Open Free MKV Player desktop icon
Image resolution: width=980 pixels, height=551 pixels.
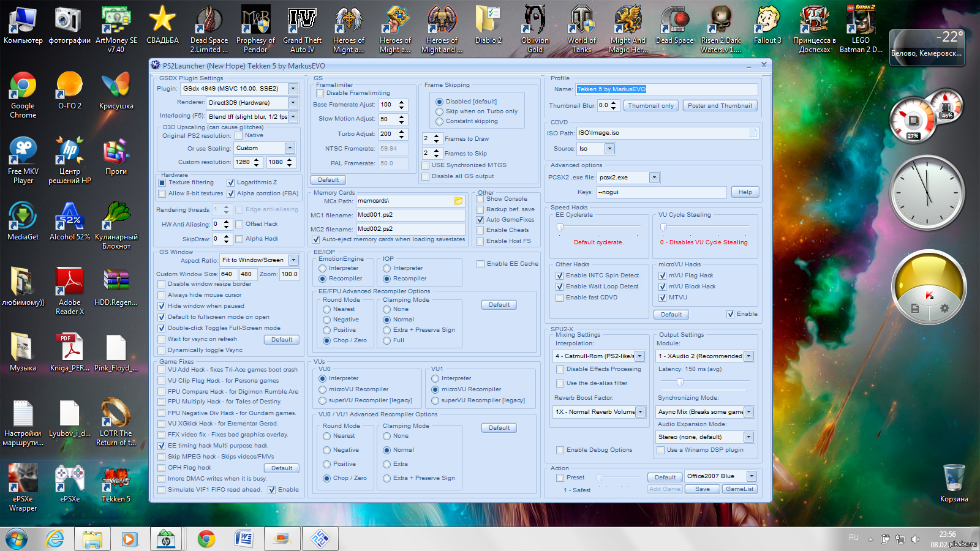[x=23, y=160]
